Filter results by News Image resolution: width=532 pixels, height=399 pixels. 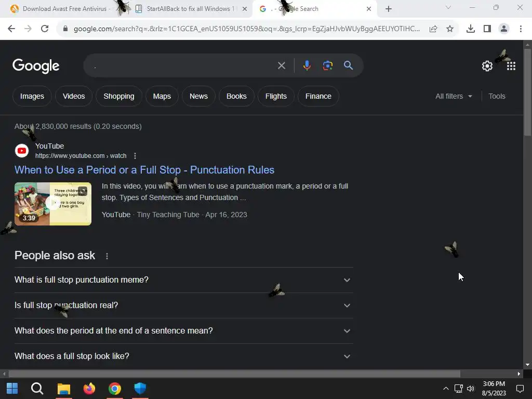(198, 96)
